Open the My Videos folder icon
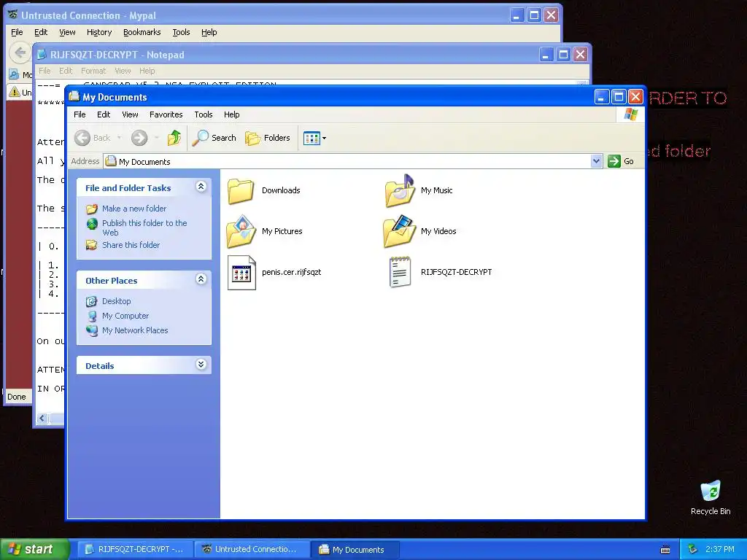 [x=399, y=231]
